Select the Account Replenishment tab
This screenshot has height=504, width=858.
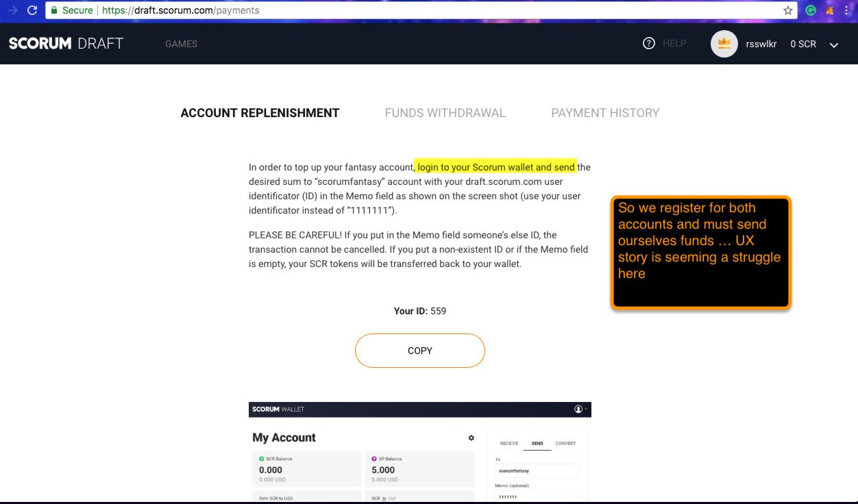click(x=260, y=113)
